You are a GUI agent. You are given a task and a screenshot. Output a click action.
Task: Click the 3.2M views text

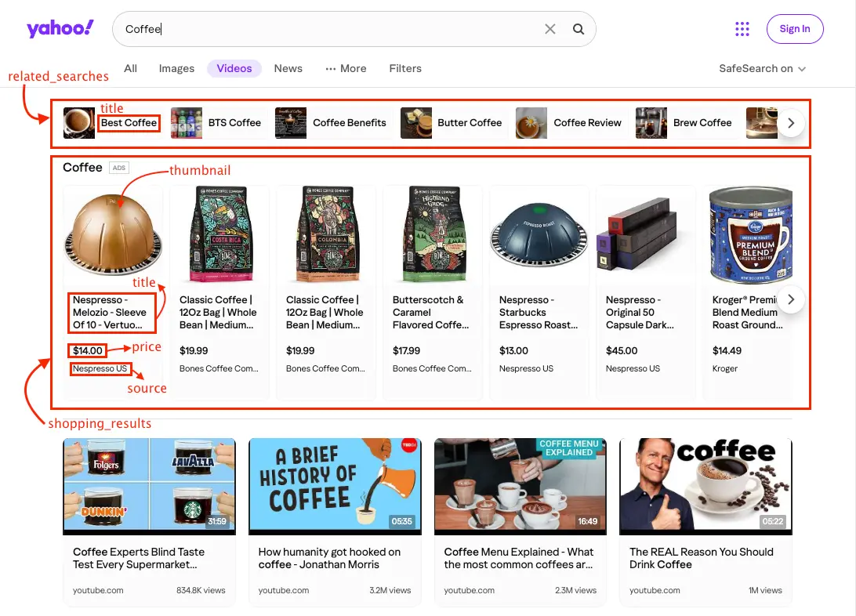pos(390,590)
